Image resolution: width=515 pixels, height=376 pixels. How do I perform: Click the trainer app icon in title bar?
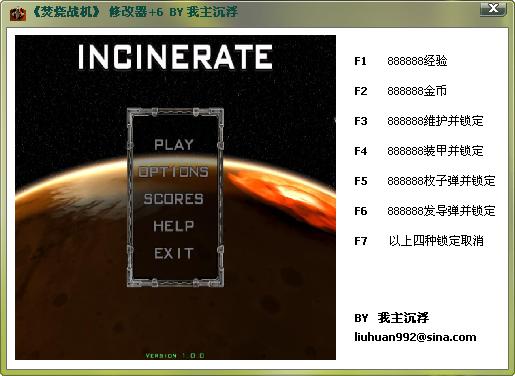point(18,13)
